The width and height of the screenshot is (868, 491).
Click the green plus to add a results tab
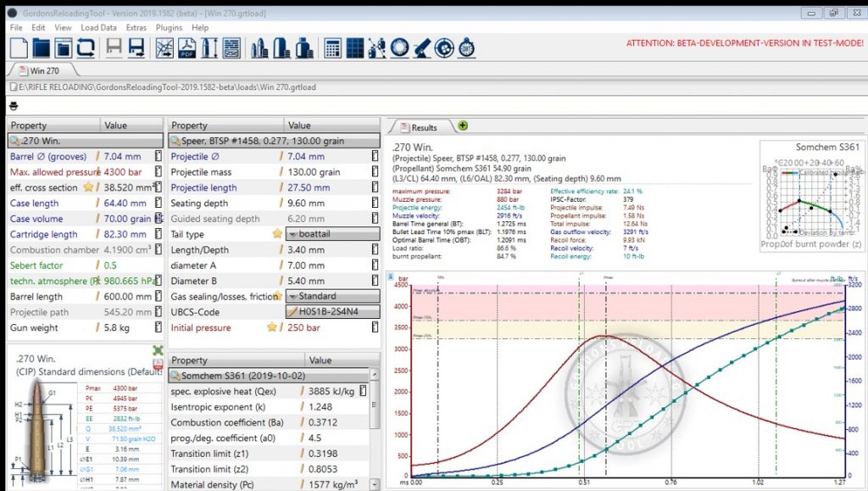pos(463,126)
